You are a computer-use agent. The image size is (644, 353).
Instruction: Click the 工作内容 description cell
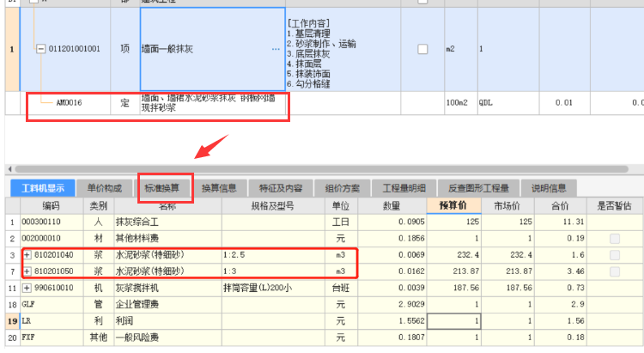tap(343, 49)
